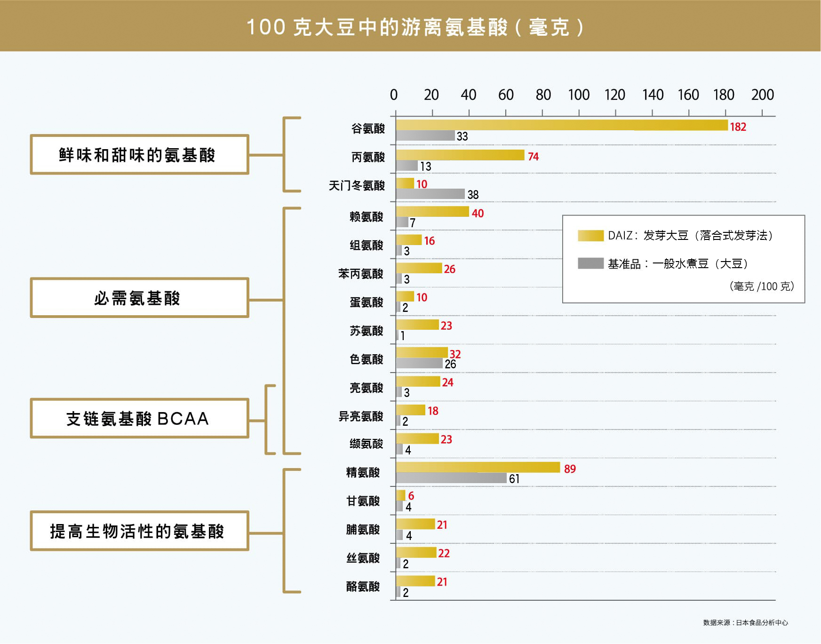821x644 pixels.
Task: Click the gray value 33 for 谷氨酸
Action: pos(462,136)
